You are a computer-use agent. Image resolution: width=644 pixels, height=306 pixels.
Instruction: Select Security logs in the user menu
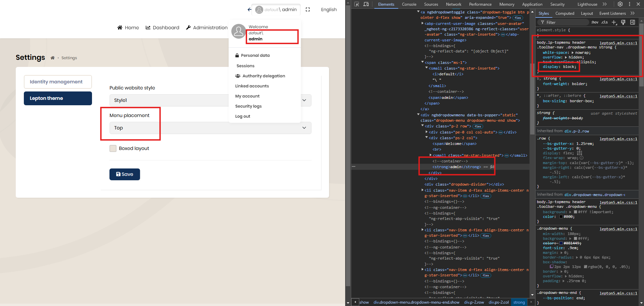(248, 106)
